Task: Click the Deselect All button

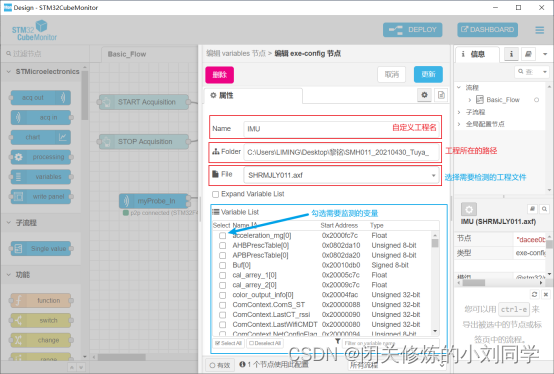Action: 265,343
